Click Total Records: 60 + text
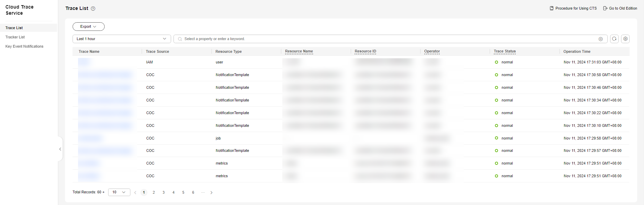The width and height of the screenshot is (644, 205). tap(89, 192)
